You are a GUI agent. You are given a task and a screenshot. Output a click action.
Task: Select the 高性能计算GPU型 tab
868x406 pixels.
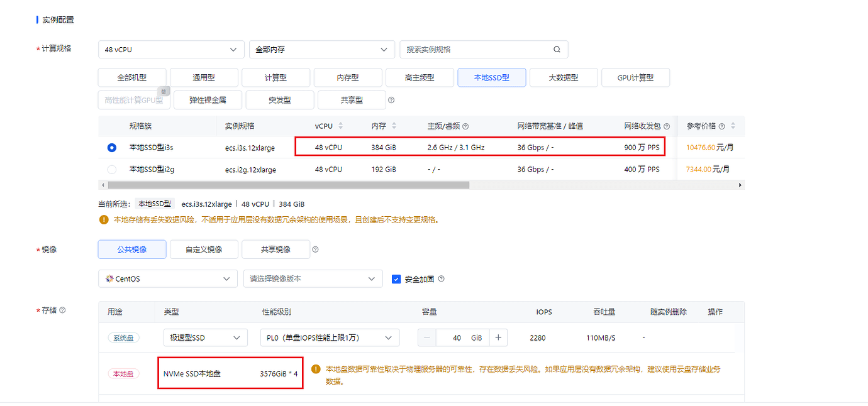pos(134,100)
